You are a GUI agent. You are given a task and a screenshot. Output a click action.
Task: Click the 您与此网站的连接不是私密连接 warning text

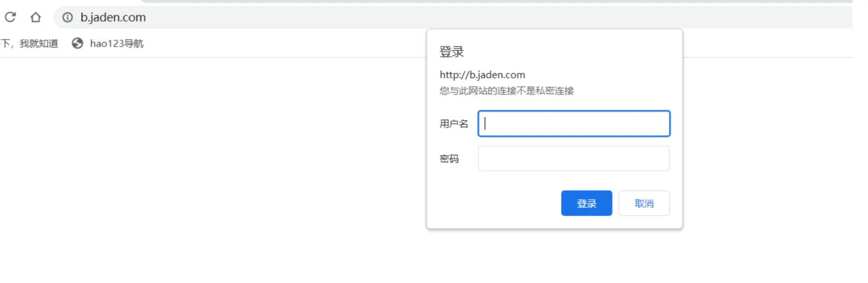(x=507, y=91)
